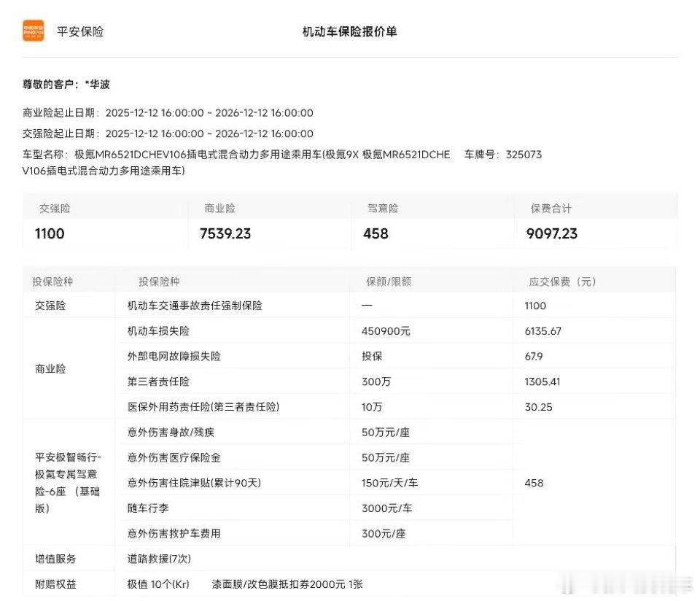Click the 保额/限额 column header
This screenshot has height=601, width=700.
[389, 282]
